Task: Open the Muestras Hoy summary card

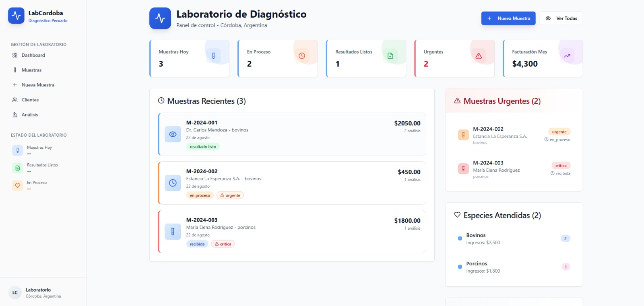Action: (x=189, y=58)
